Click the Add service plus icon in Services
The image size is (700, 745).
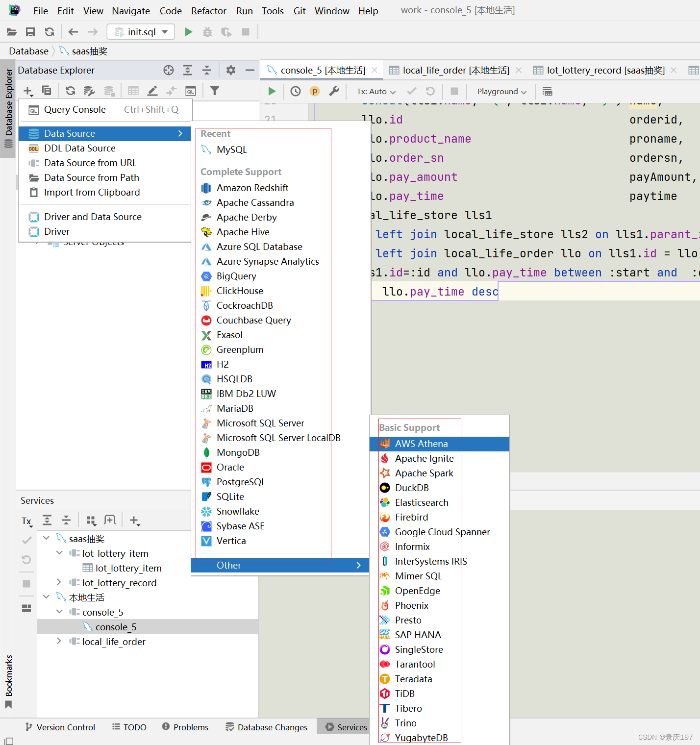pos(135,521)
